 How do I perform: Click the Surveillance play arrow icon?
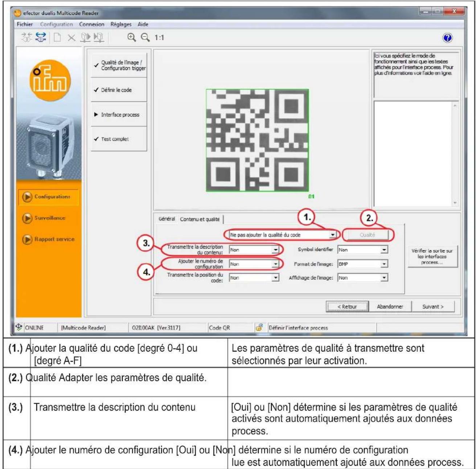pos(27,218)
